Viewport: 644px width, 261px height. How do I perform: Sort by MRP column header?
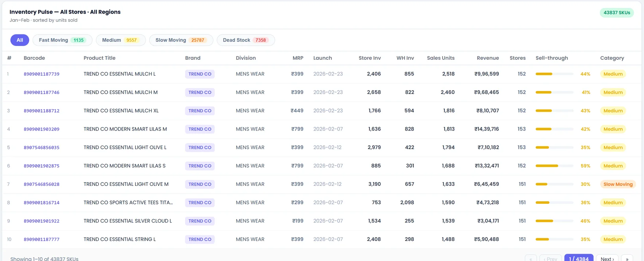coord(298,58)
